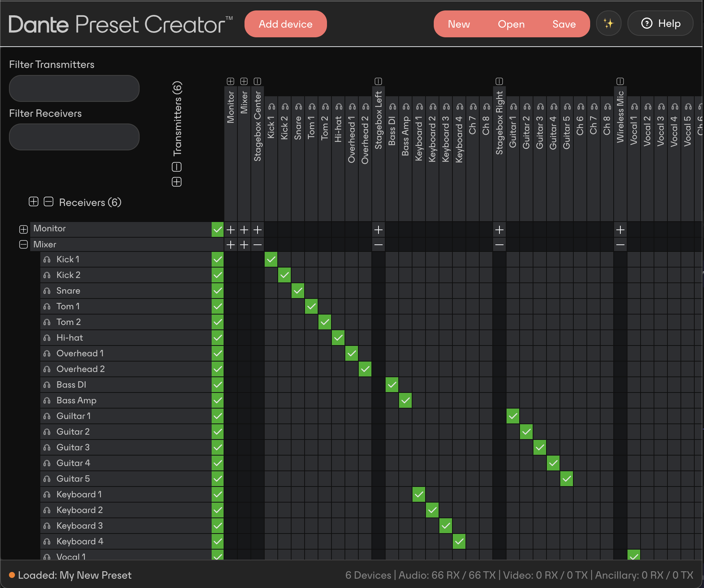Click the headphone icon above Kick 1 column

[x=271, y=107]
